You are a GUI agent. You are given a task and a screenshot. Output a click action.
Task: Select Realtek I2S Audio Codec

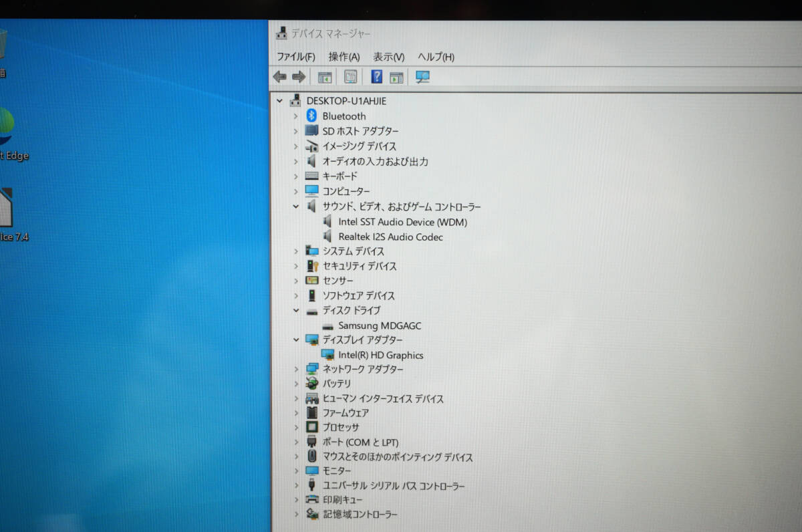point(390,237)
